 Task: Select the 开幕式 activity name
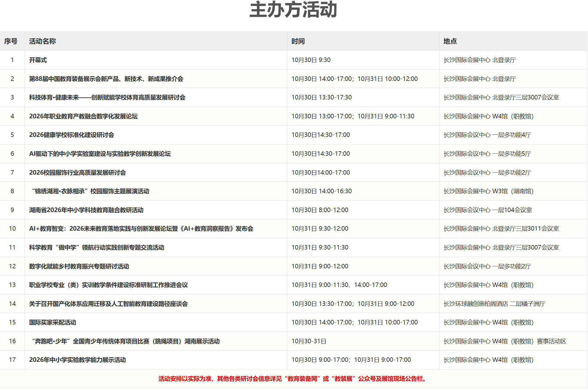(38, 60)
